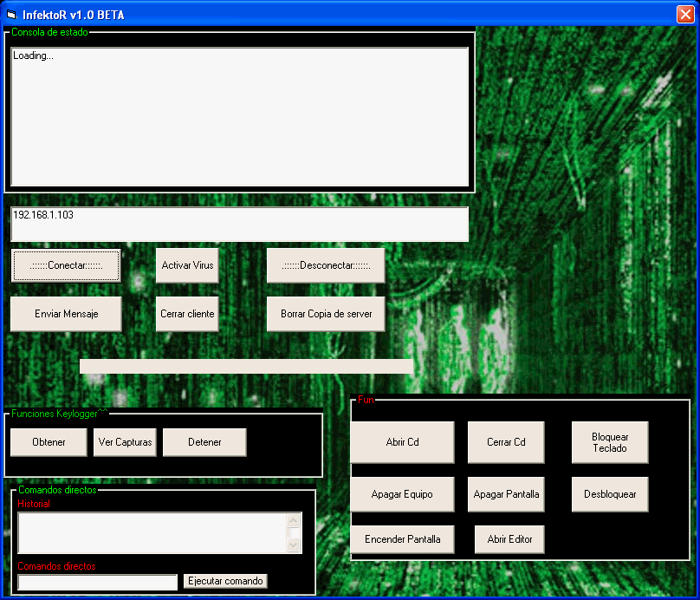Click the InfektoR app icon in title bar
This screenshot has height=600, width=700.
click(x=11, y=15)
